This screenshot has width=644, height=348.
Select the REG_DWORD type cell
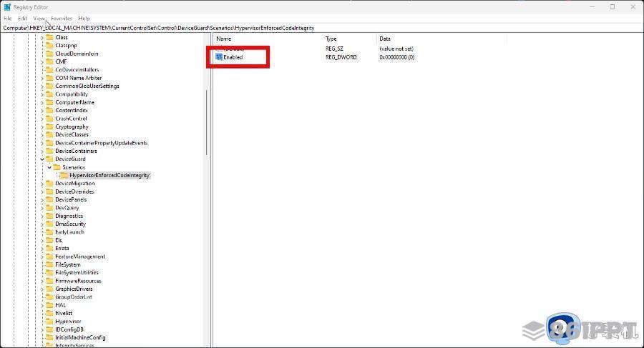coord(341,57)
